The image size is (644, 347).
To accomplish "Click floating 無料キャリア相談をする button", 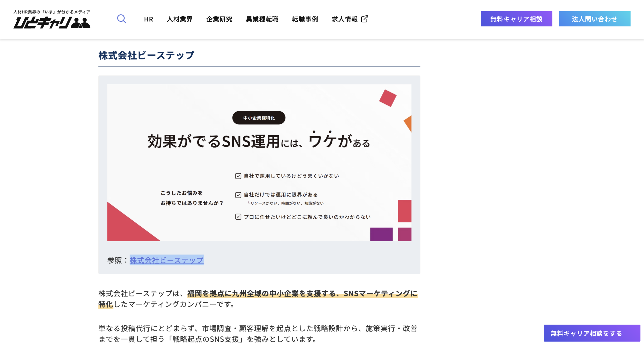I will click(592, 333).
